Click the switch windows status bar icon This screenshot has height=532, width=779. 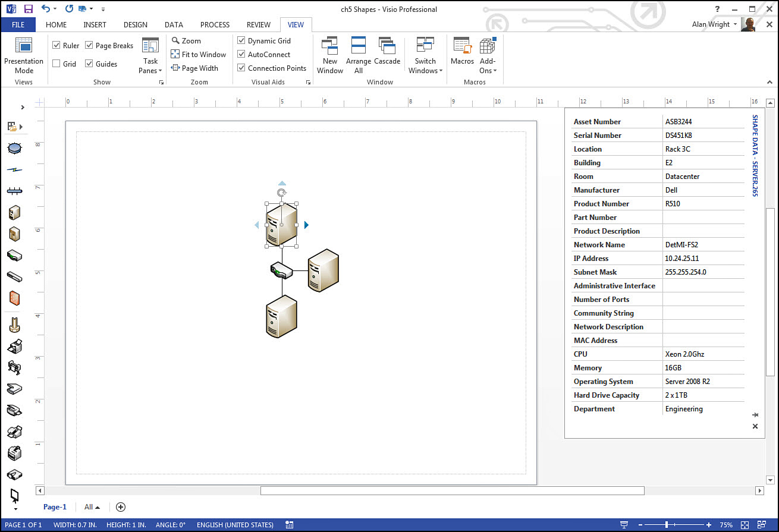pyautogui.click(x=762, y=525)
